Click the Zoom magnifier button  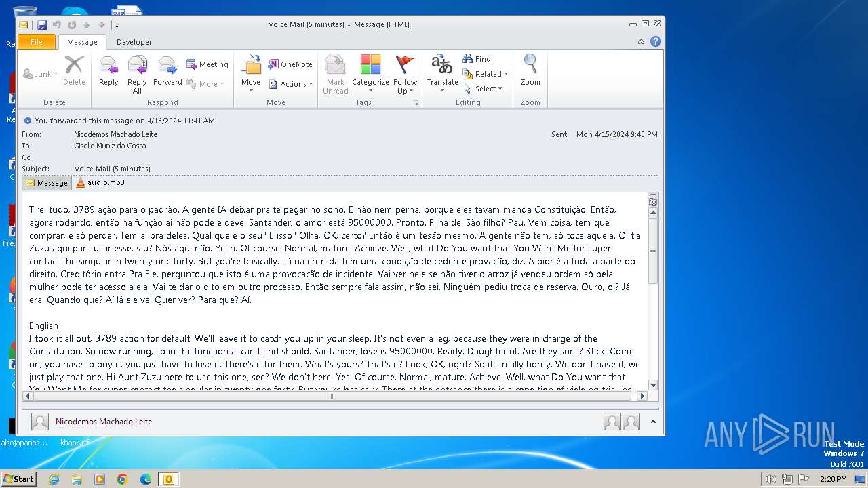[530, 70]
